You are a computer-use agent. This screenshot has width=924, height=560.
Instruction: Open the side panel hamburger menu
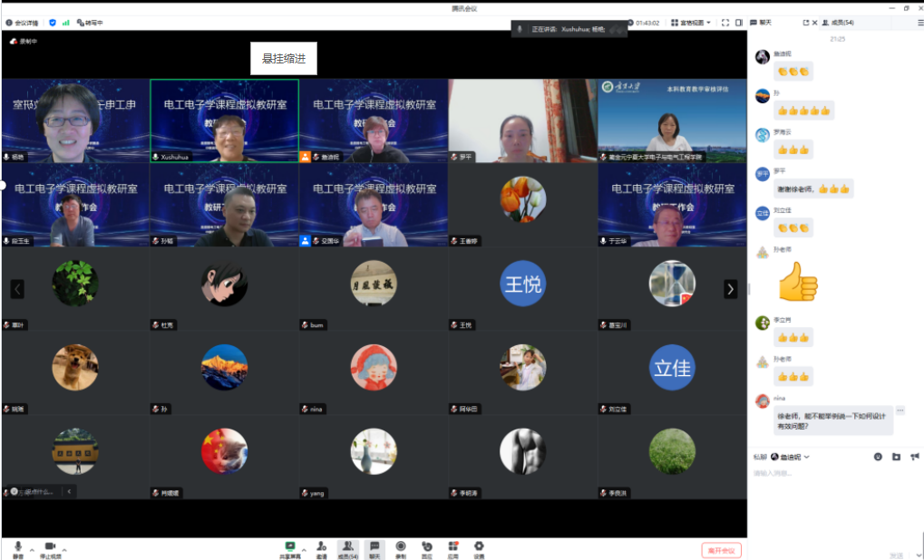tap(920, 23)
